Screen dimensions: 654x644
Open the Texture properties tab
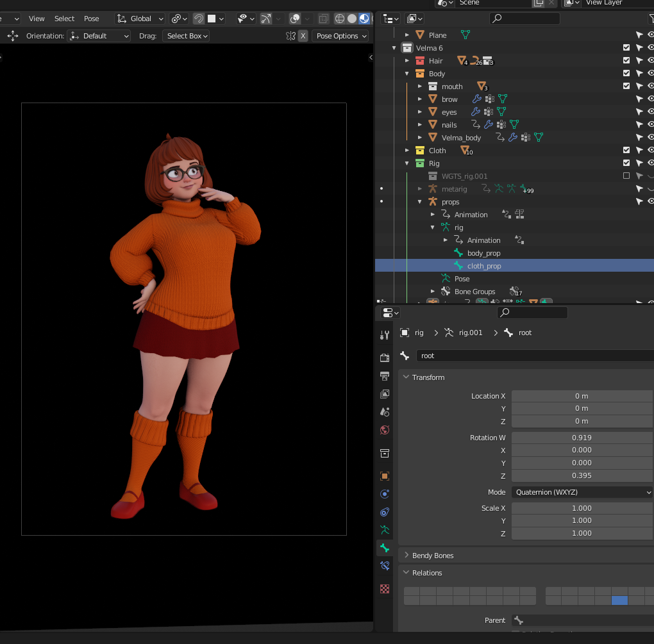(385, 588)
